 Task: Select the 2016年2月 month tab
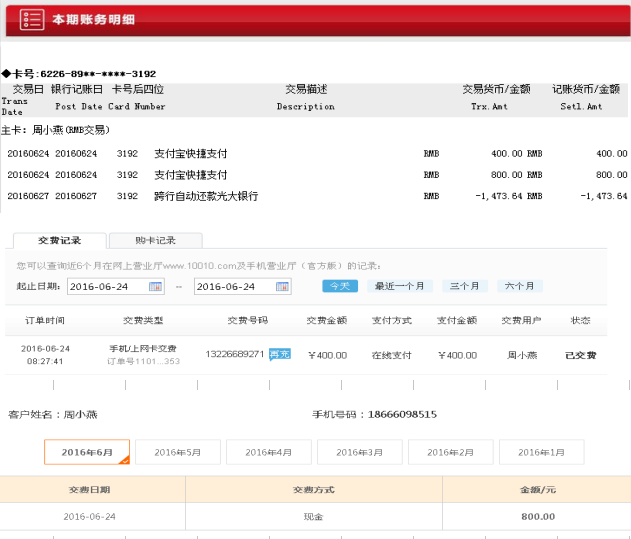point(450,452)
